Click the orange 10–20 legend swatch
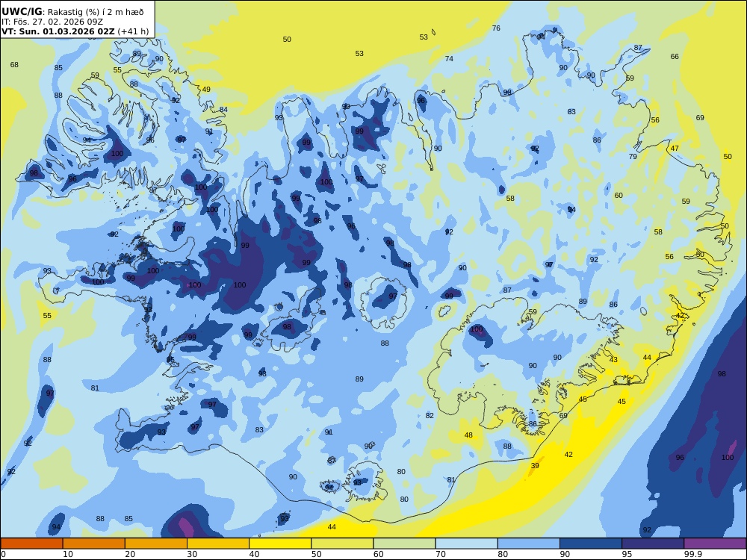 click(x=94, y=544)
